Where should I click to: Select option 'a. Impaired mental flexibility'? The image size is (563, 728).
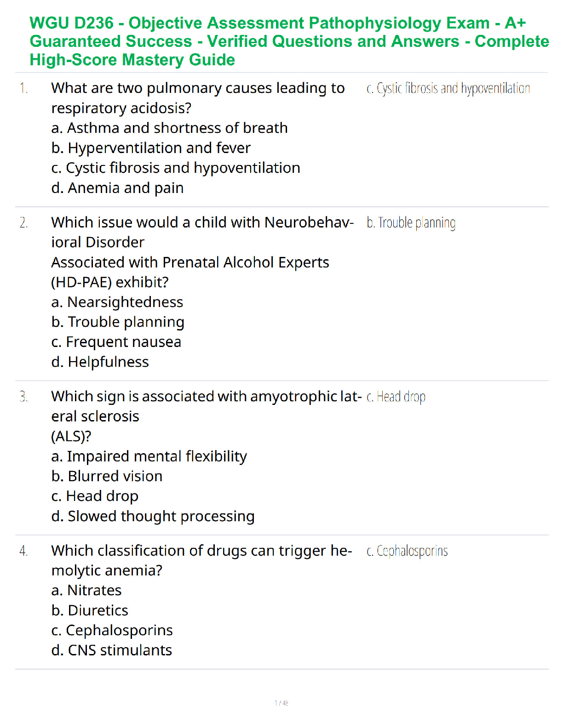pos(149,456)
